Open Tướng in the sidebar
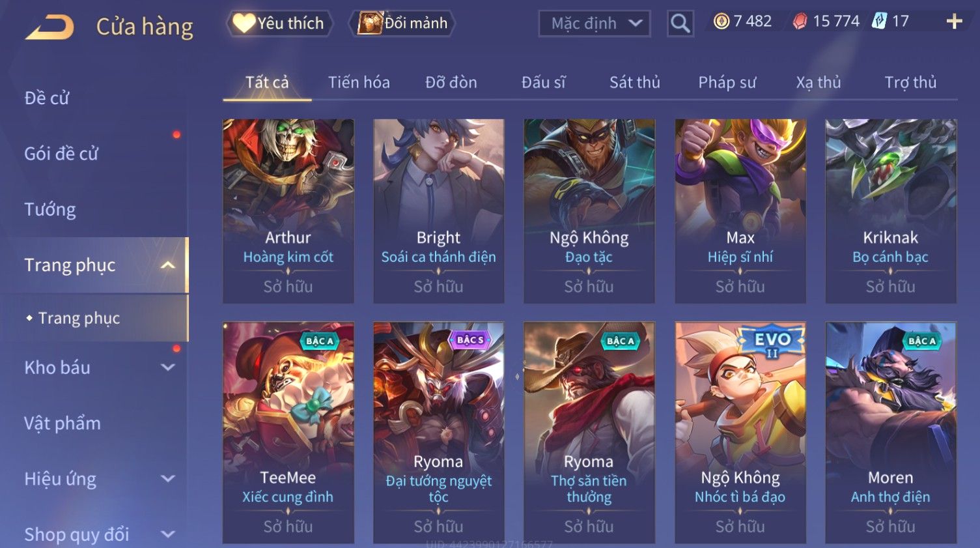 pos(50,210)
